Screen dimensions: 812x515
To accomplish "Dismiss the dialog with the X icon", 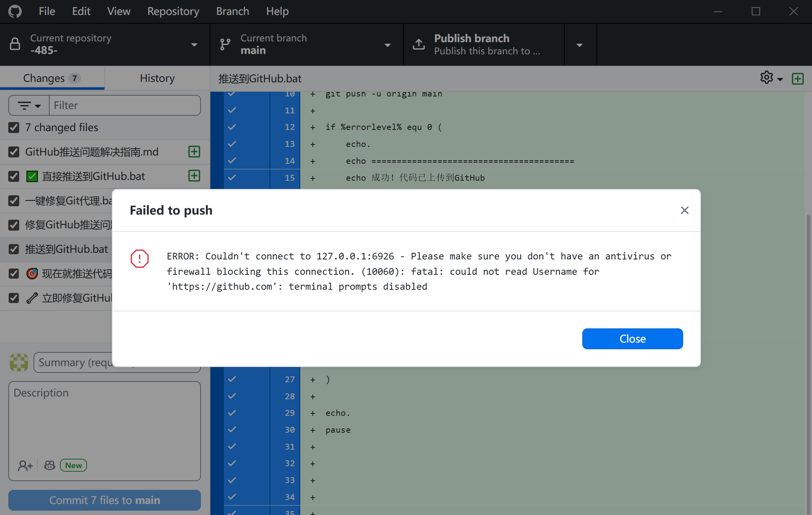I will click(x=685, y=210).
